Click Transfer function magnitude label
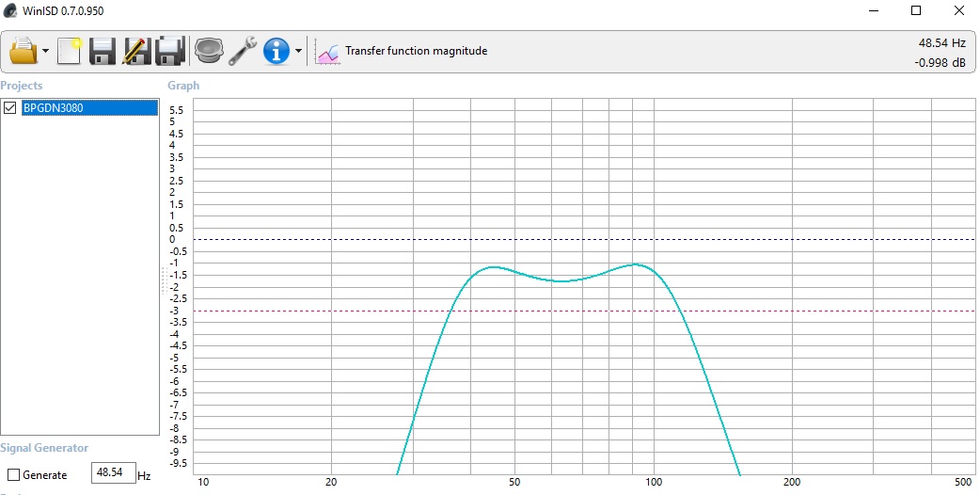Viewport: 980px width, 495px height. pyautogui.click(x=417, y=51)
